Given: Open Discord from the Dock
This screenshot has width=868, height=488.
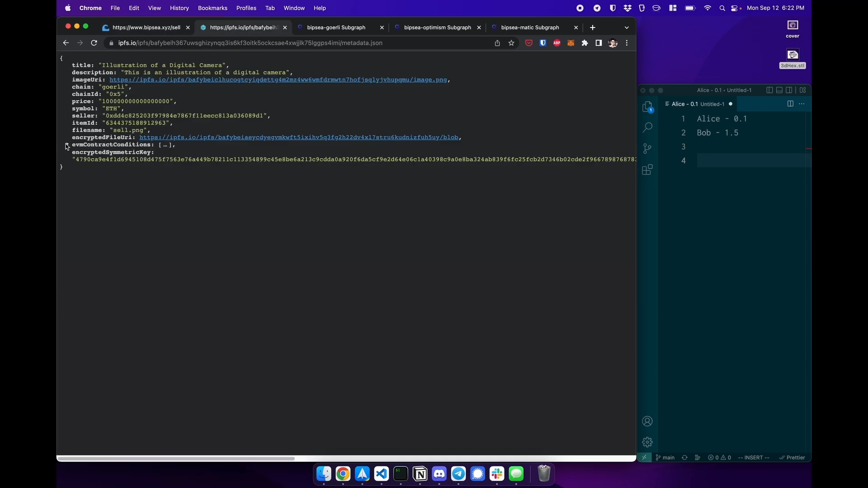Looking at the screenshot, I should click(x=439, y=474).
